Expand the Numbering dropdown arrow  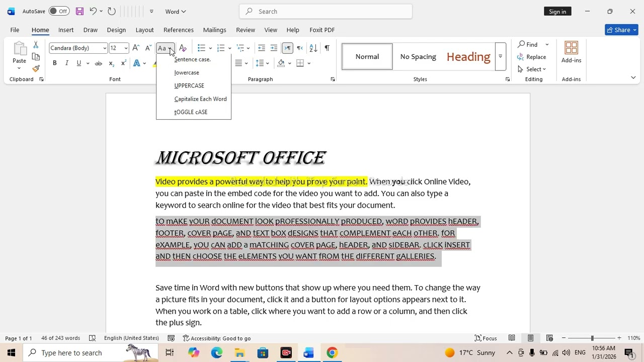(229, 48)
